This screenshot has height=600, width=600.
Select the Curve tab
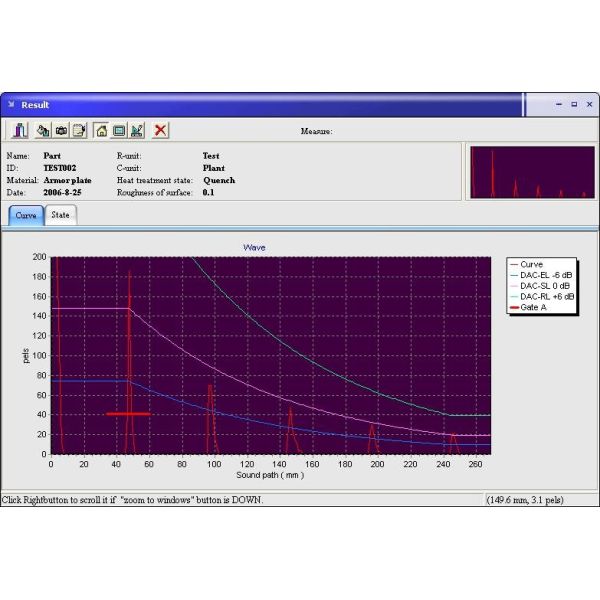26,215
